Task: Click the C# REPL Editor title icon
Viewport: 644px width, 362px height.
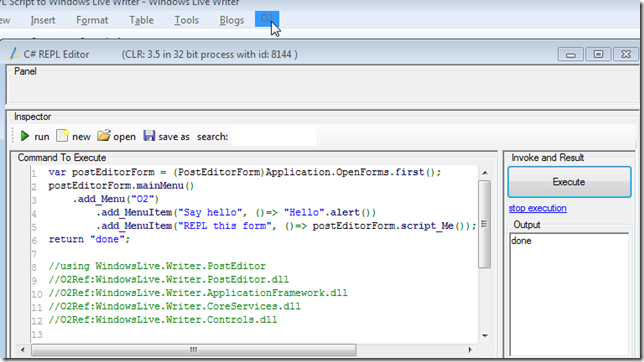Action: 14,54
